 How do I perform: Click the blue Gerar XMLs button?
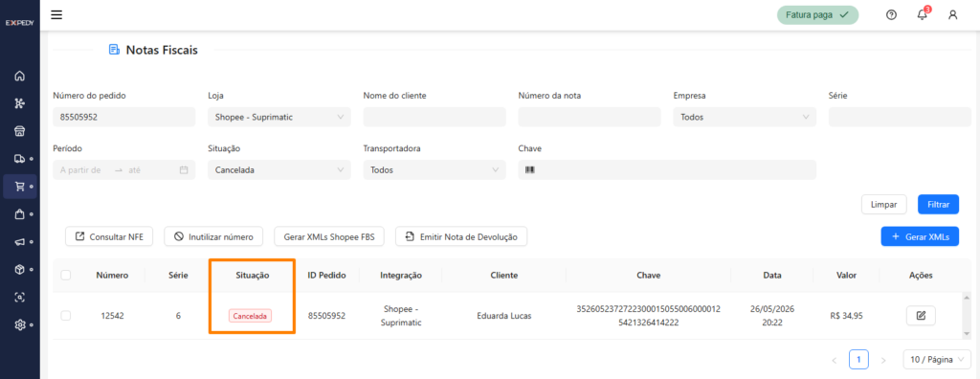pyautogui.click(x=920, y=236)
